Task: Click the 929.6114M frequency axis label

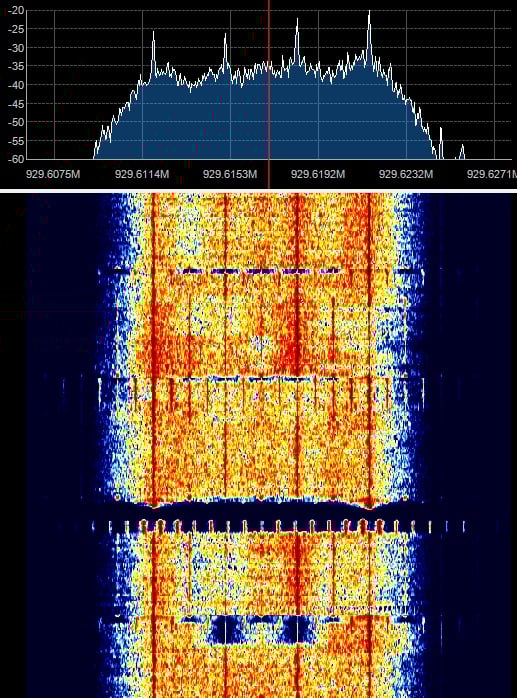Action: click(x=142, y=174)
